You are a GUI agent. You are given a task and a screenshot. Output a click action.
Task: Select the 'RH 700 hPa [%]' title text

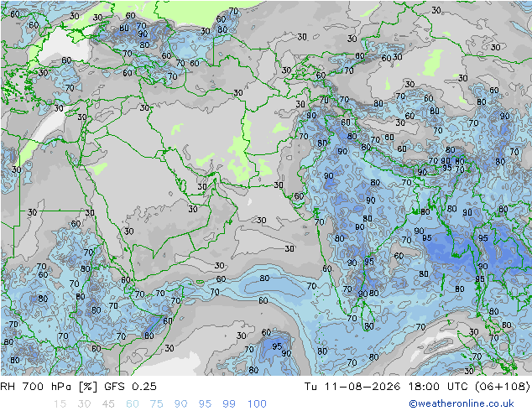pos(49,387)
